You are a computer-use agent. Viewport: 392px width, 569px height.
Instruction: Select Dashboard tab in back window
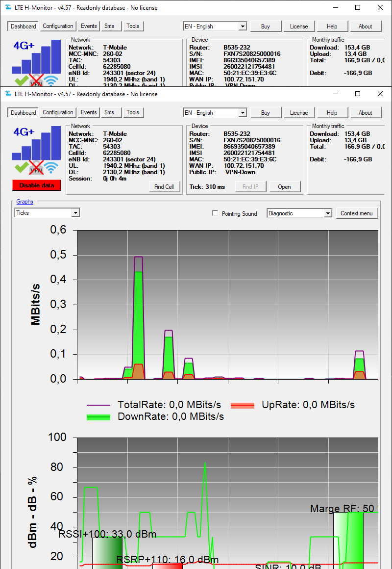pos(23,26)
